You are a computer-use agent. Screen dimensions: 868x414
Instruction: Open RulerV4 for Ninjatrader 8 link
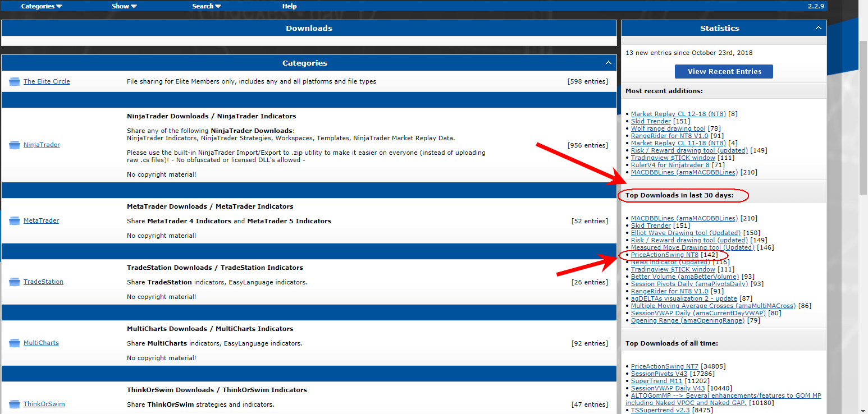[671, 165]
